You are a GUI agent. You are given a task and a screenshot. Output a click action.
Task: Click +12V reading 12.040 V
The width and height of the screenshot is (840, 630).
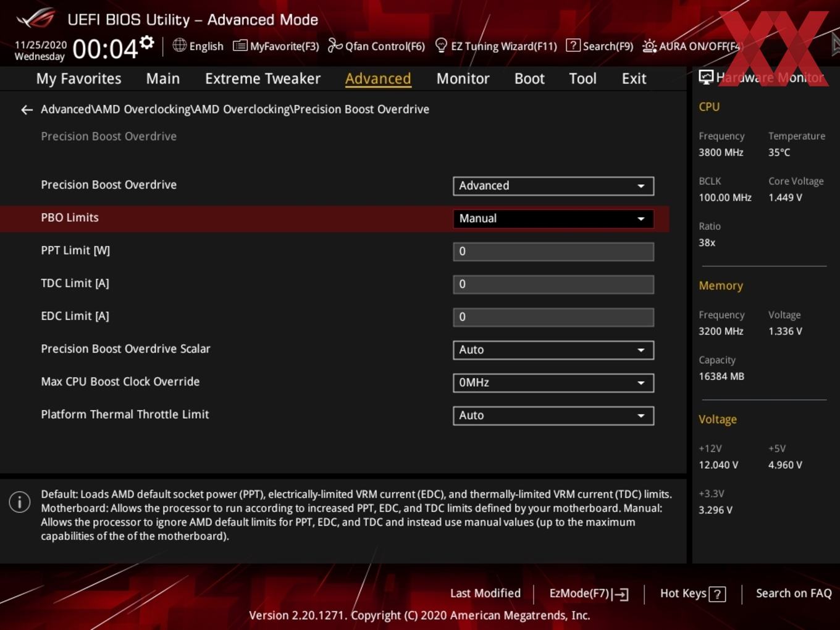[718, 465]
